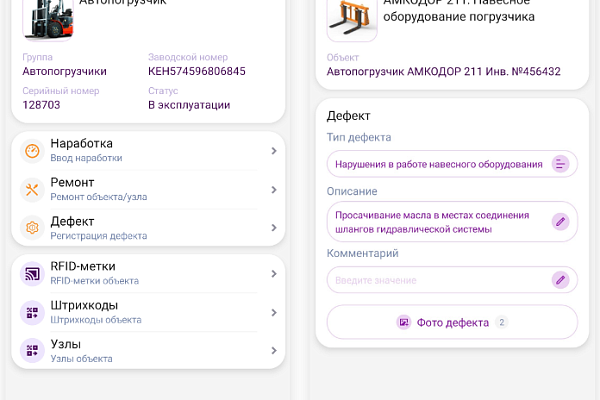600x400 pixels.
Task: Click the Дефект gear icon
Action: click(32, 227)
